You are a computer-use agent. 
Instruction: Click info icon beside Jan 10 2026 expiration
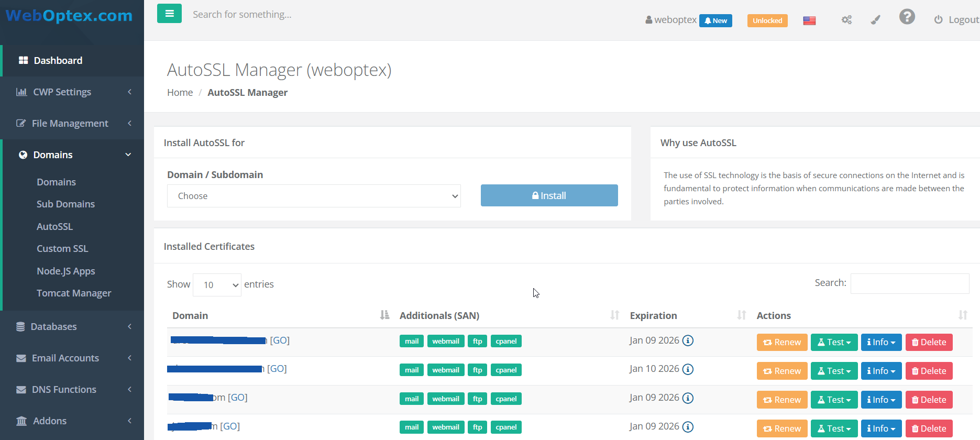click(x=688, y=369)
